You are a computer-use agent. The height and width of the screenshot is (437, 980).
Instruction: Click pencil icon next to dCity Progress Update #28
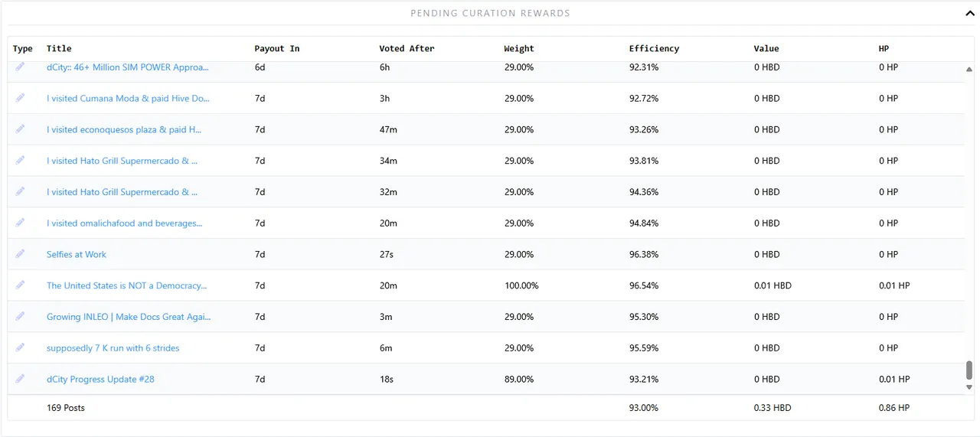pyautogui.click(x=20, y=379)
